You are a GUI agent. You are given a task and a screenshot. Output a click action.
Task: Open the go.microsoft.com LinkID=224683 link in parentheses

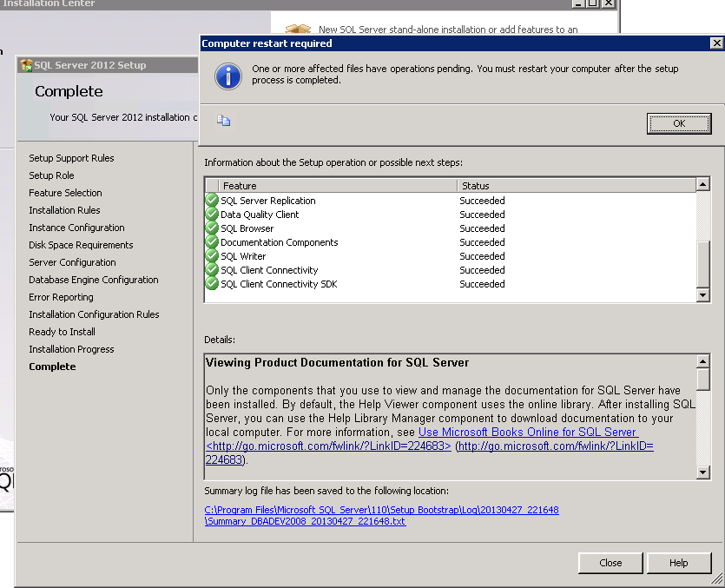[556, 446]
